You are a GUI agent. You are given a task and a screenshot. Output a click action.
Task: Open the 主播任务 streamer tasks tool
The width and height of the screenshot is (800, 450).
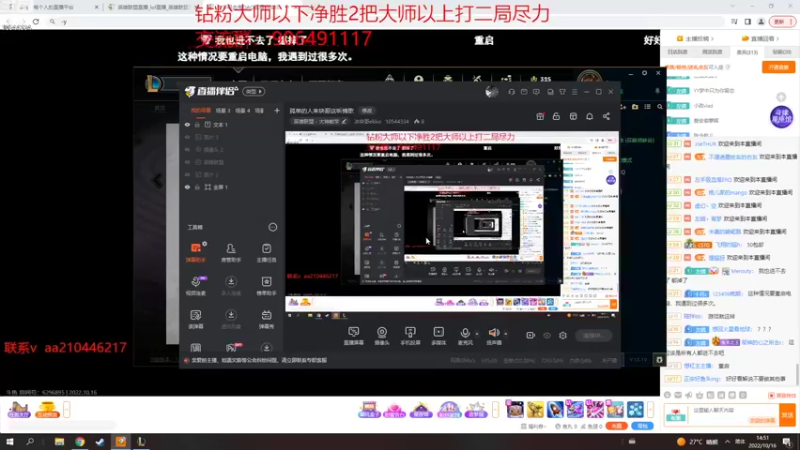266,252
